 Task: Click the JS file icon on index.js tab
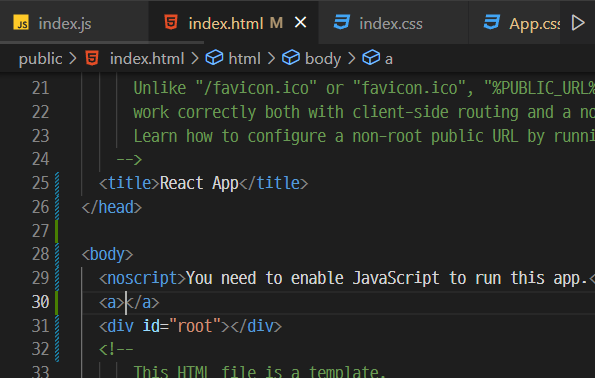(x=21, y=22)
